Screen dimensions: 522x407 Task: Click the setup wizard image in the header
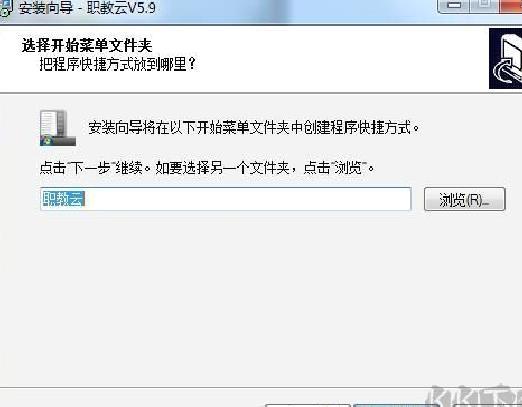pyautogui.click(x=505, y=59)
